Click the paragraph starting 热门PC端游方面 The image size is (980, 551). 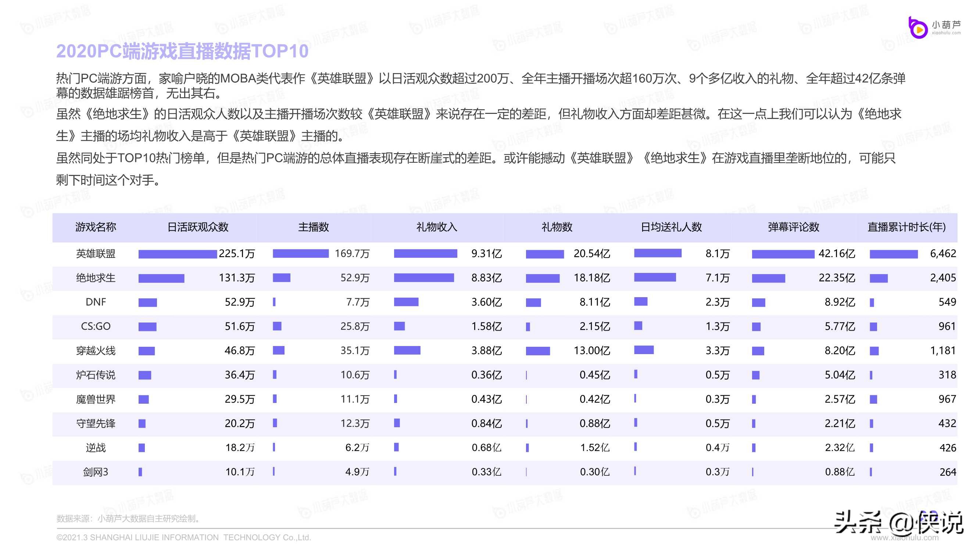tap(480, 86)
